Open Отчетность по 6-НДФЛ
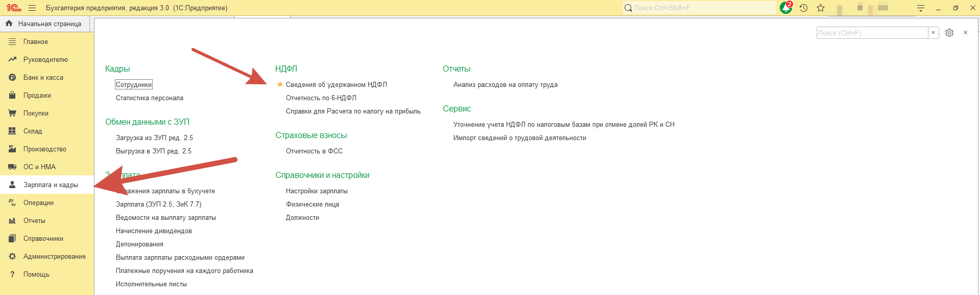The height and width of the screenshot is (295, 980). pos(321,98)
